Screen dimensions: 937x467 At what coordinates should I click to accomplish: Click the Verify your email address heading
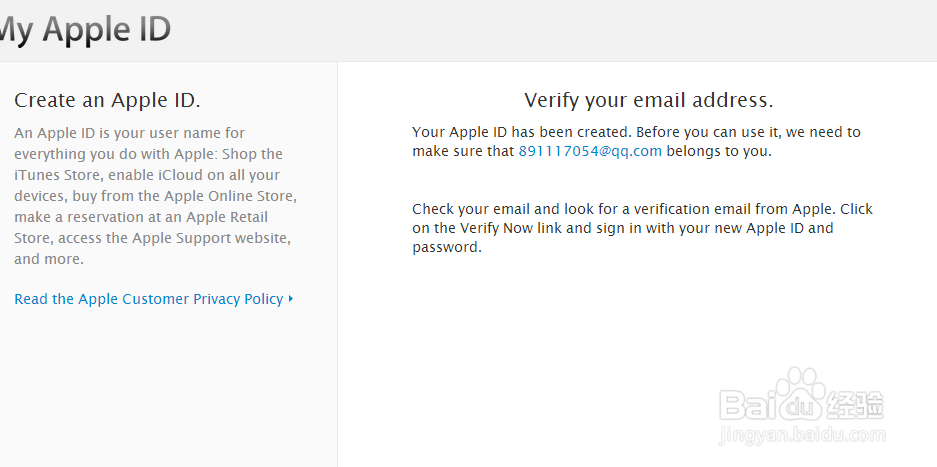tap(649, 100)
